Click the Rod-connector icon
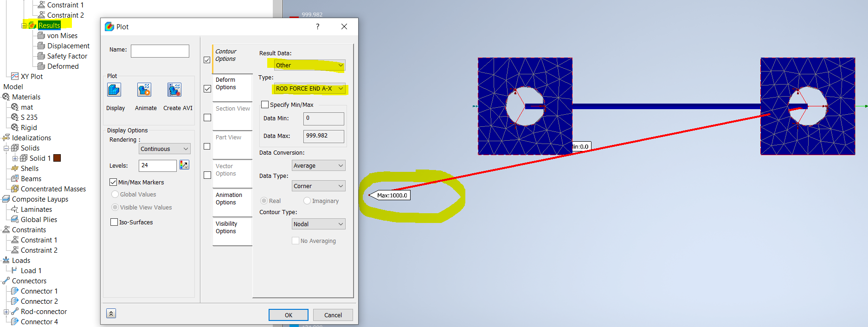Image resolution: width=868 pixels, height=327 pixels. pos(15,311)
